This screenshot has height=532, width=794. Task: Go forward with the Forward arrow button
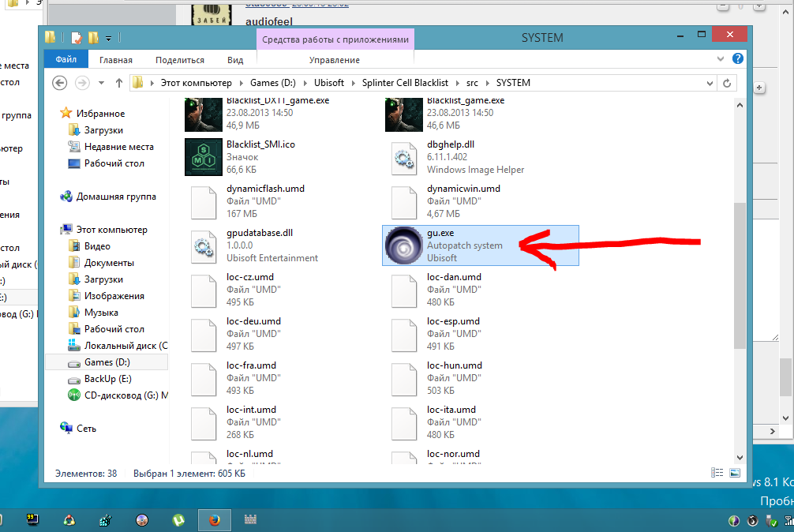pos(82,83)
